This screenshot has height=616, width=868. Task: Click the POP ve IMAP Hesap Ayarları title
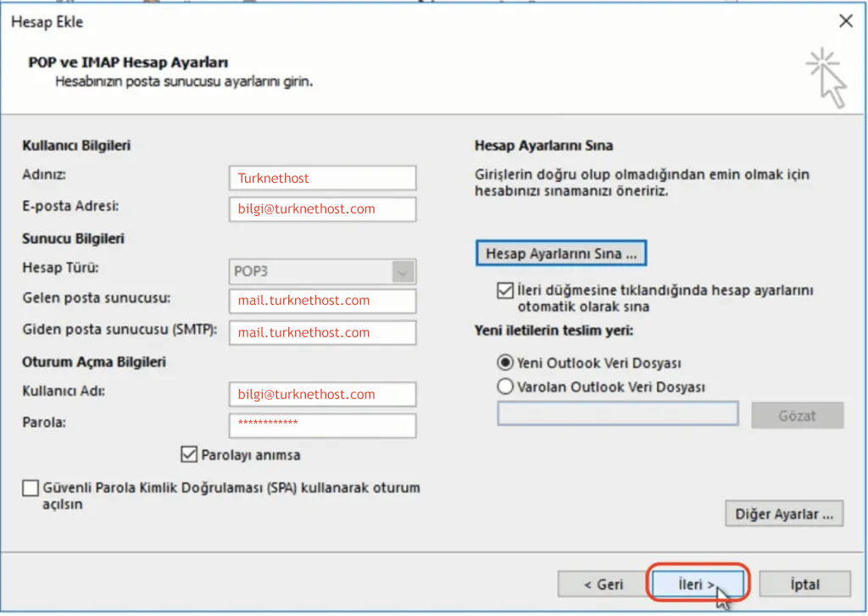(129, 62)
